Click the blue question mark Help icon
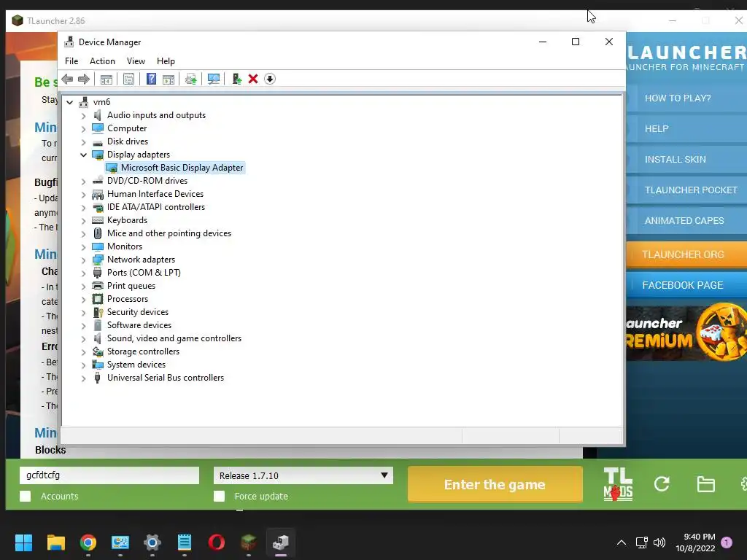 tap(151, 79)
